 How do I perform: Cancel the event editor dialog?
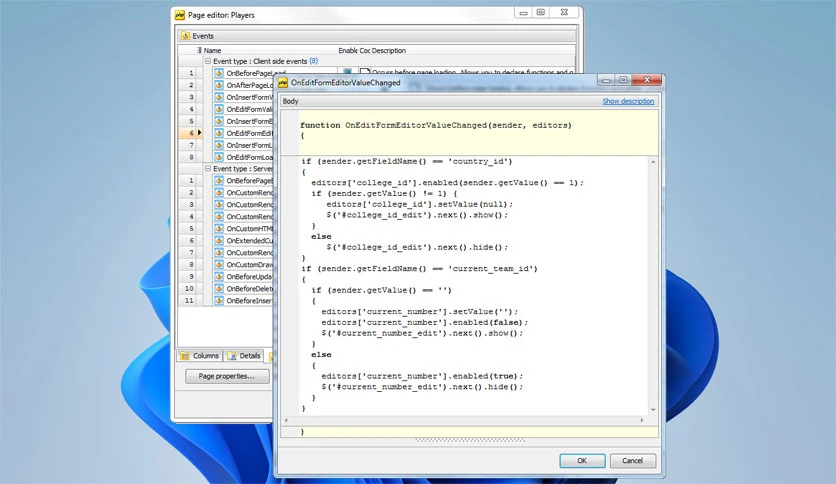tap(632, 461)
